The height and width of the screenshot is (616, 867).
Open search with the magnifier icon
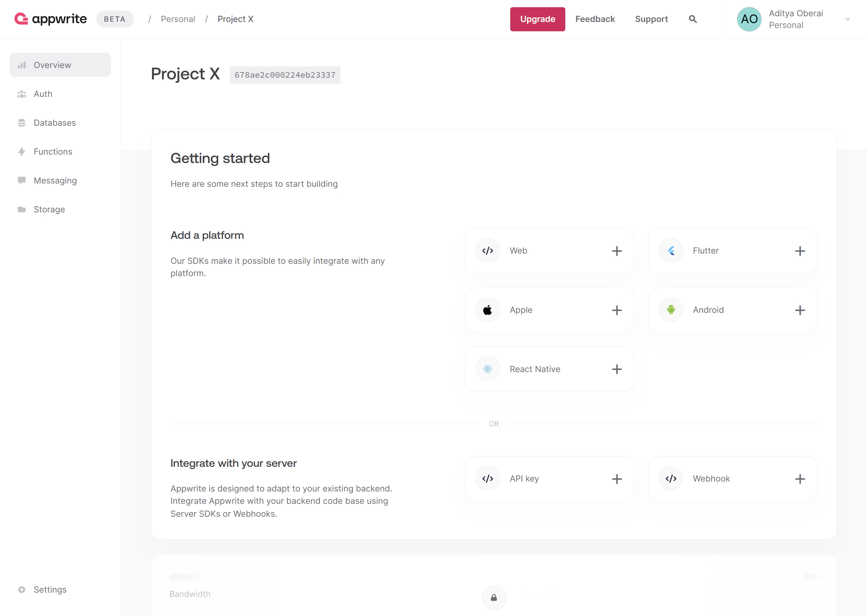click(692, 19)
